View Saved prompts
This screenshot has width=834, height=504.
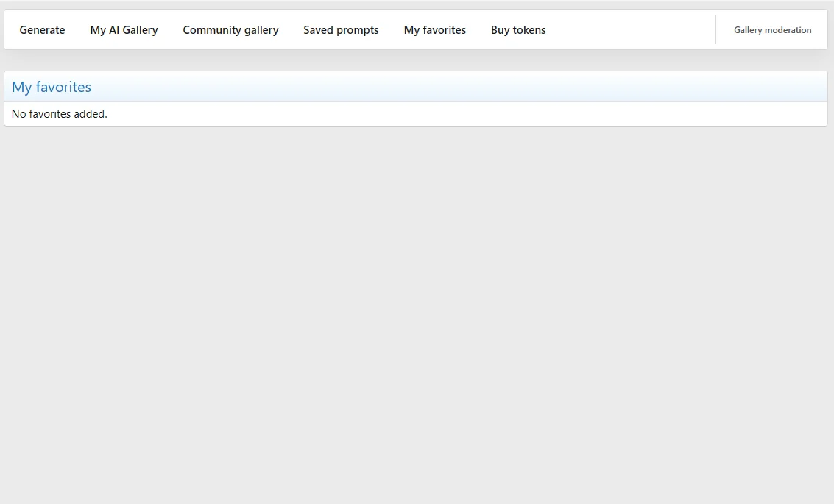(x=341, y=30)
